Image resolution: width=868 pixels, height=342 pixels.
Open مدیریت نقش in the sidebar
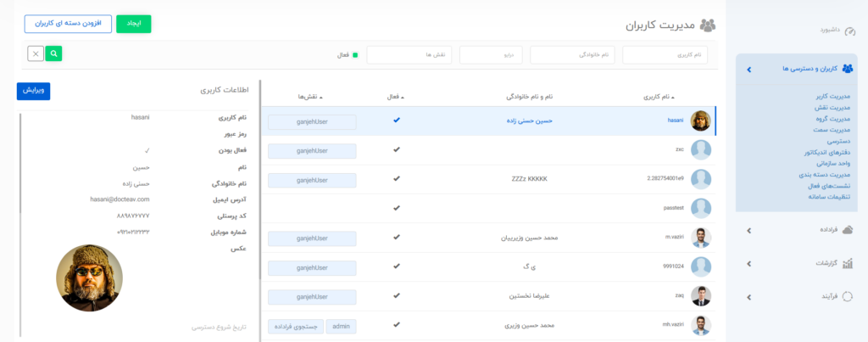tap(833, 108)
